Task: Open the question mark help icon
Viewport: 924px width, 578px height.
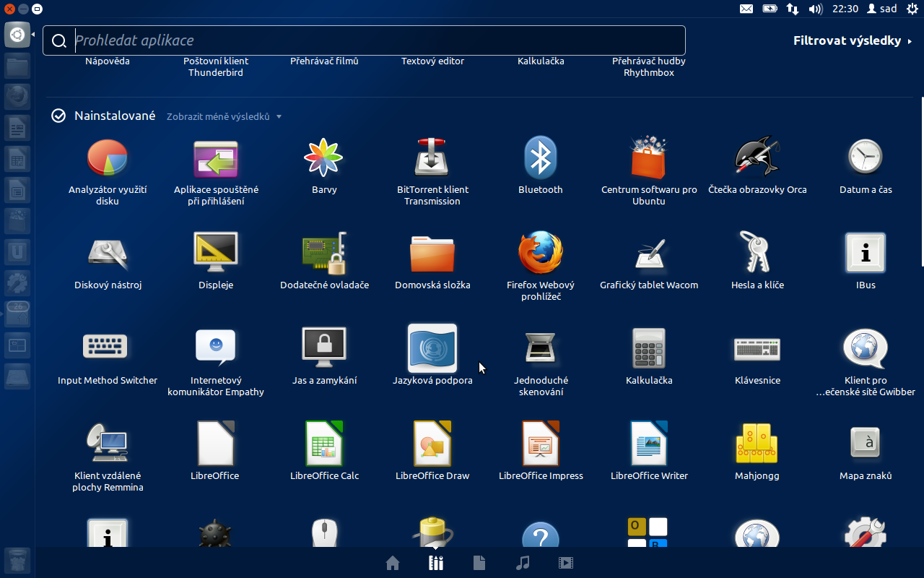Action: point(541,535)
